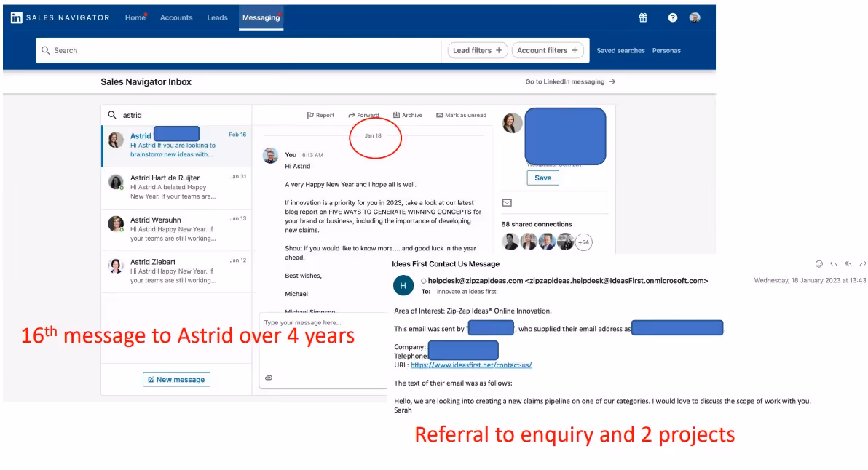This screenshot has height=470, width=868.
Task: Click the '58 shared connections' text
Action: [x=537, y=224]
